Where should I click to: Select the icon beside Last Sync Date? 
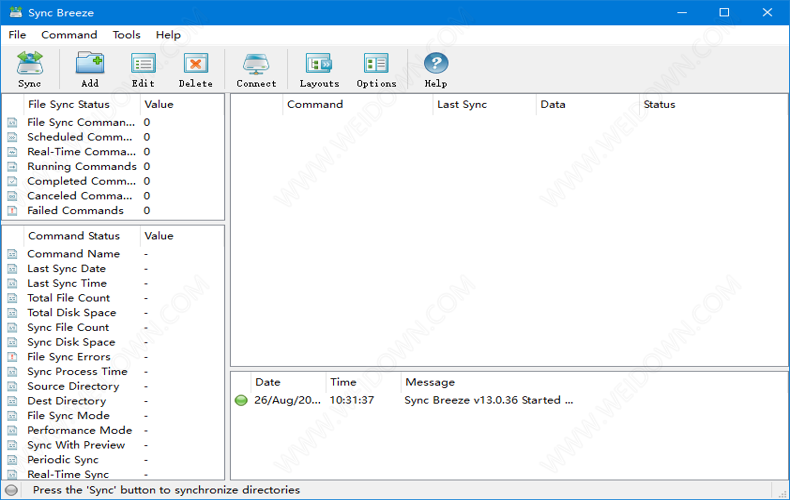pyautogui.click(x=13, y=269)
